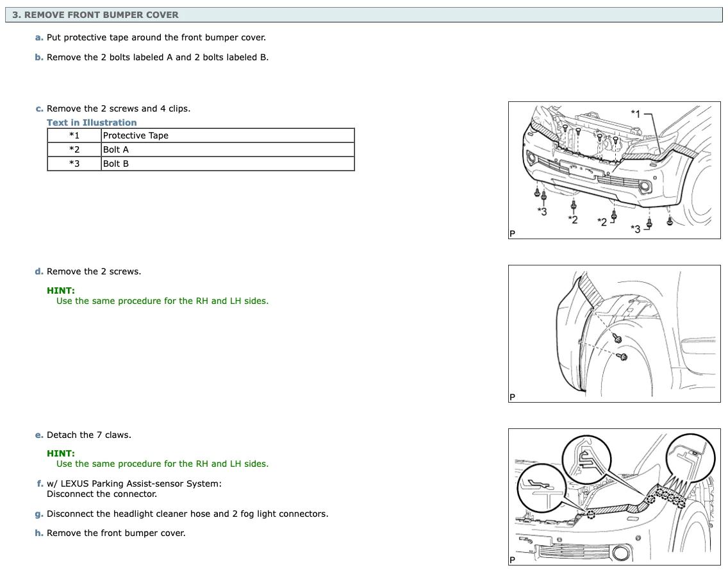Viewport: 728px width, 579px height.
Task: Click step a about protective tape
Action: [156, 37]
